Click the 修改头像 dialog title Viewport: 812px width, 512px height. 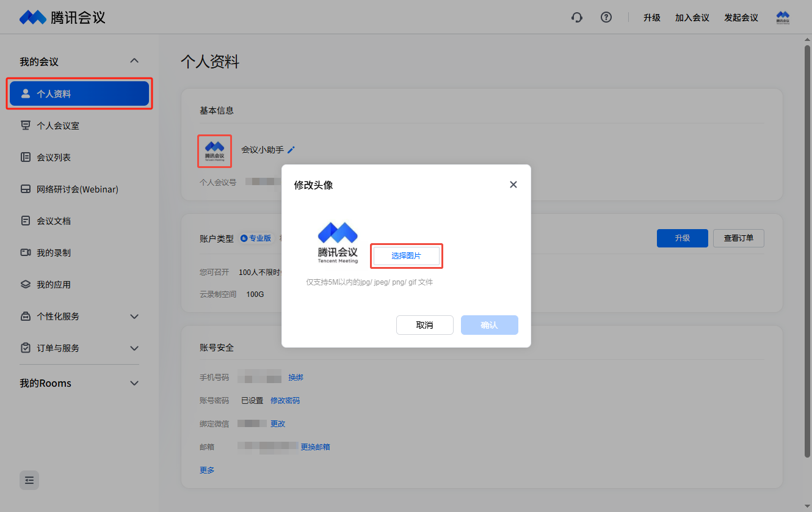pyautogui.click(x=314, y=185)
